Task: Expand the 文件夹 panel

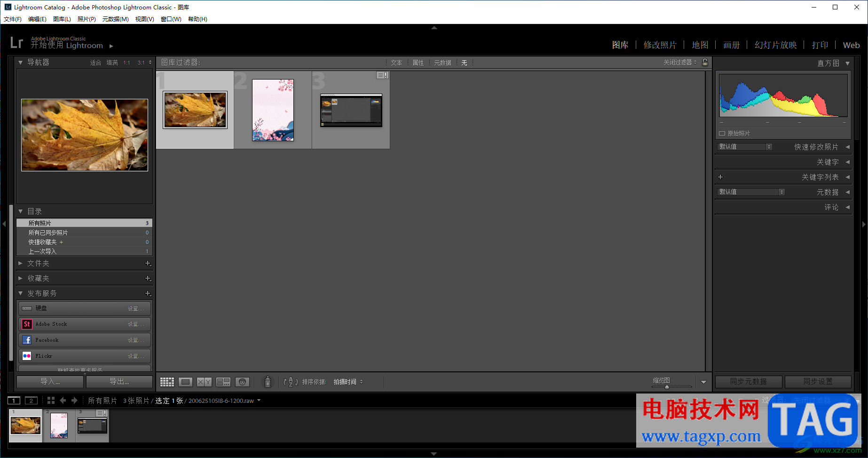Action: (x=20, y=264)
